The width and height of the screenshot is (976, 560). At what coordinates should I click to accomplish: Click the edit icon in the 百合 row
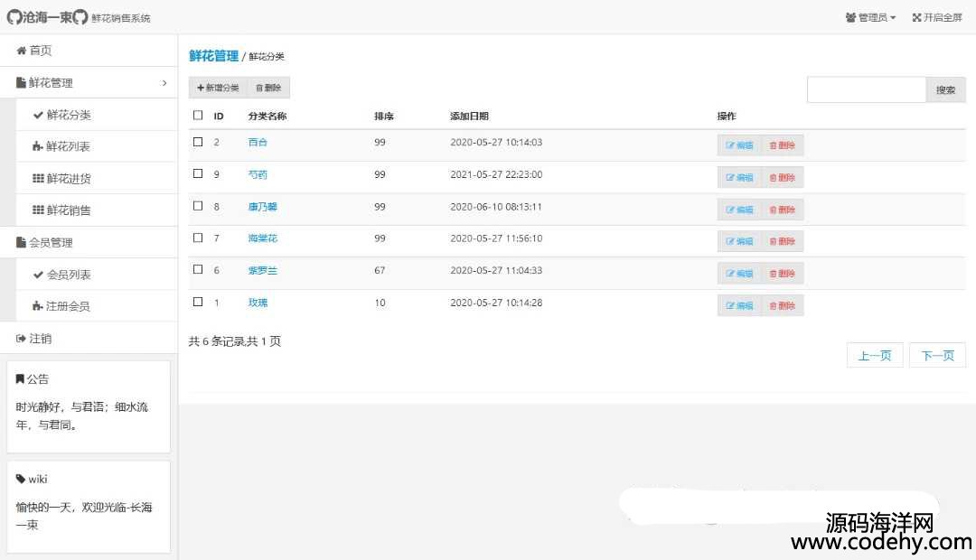click(730, 145)
